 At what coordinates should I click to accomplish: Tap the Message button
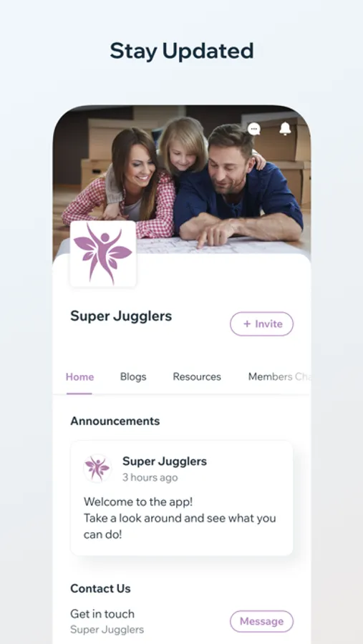click(261, 621)
